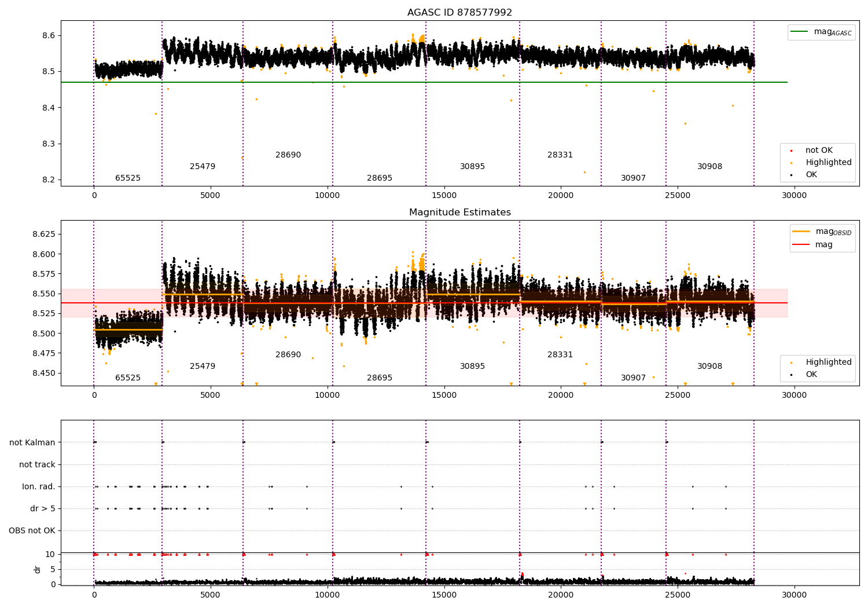This screenshot has height=608, width=868.
Task: Click the 8.6 y-axis tick label
Action: click(x=48, y=36)
